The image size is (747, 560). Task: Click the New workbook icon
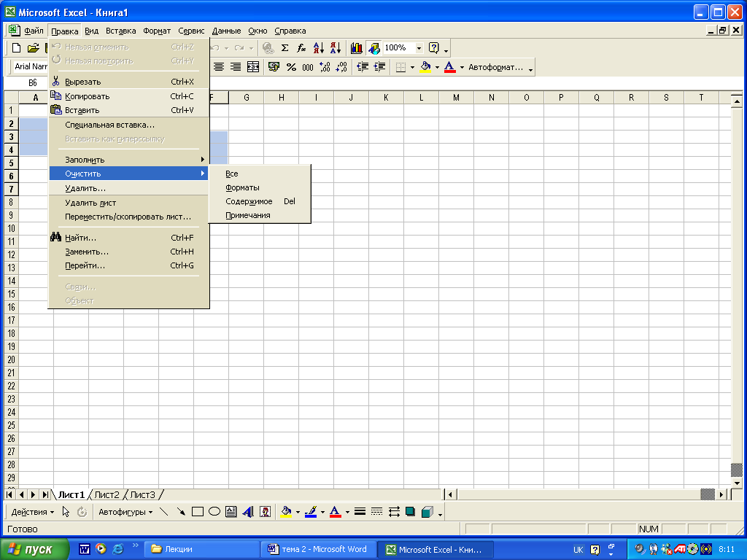point(16,47)
